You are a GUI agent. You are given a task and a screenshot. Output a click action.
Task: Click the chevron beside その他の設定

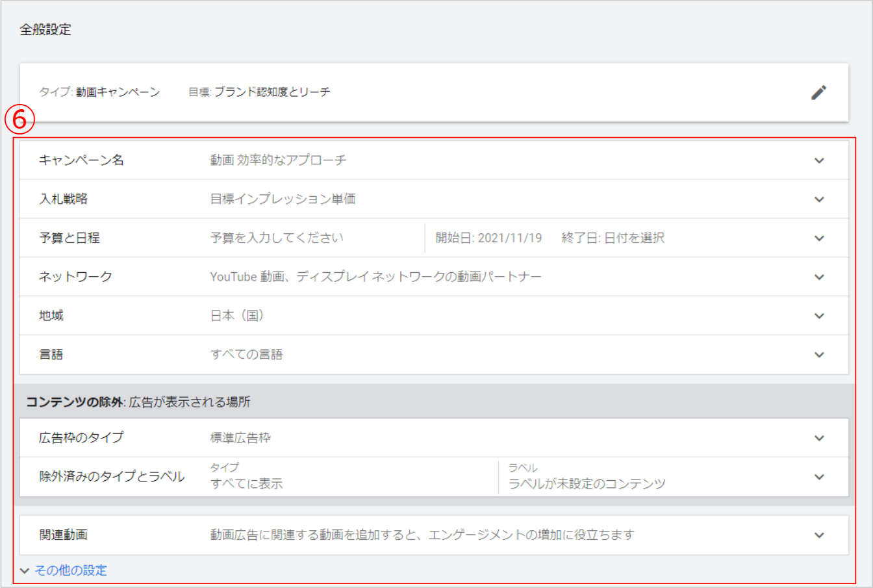[25, 571]
